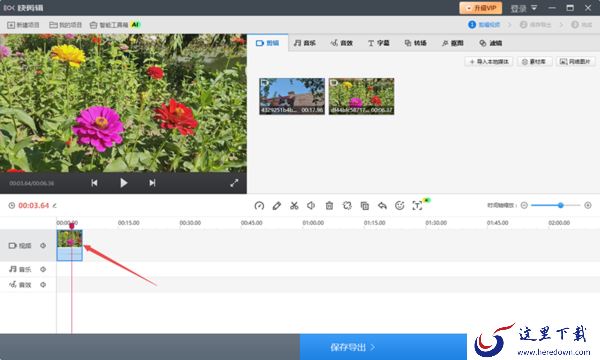This screenshot has height=360, width=600.
Task: Click 登录 to sign in
Action: [518, 8]
